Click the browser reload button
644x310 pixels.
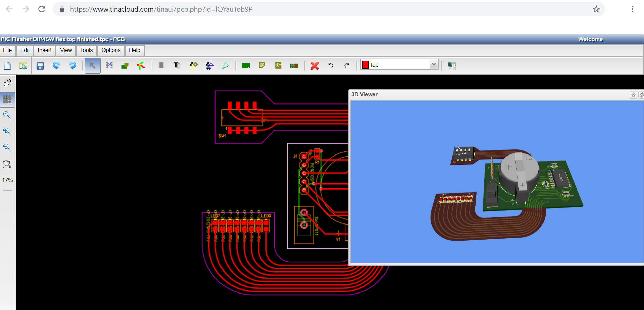pos(42,9)
